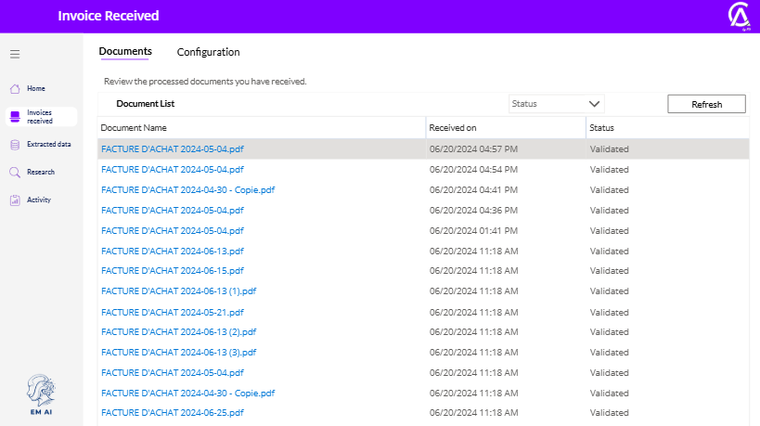This screenshot has width=760, height=426.
Task: Click the Activity chart icon
Action: [x=15, y=200]
